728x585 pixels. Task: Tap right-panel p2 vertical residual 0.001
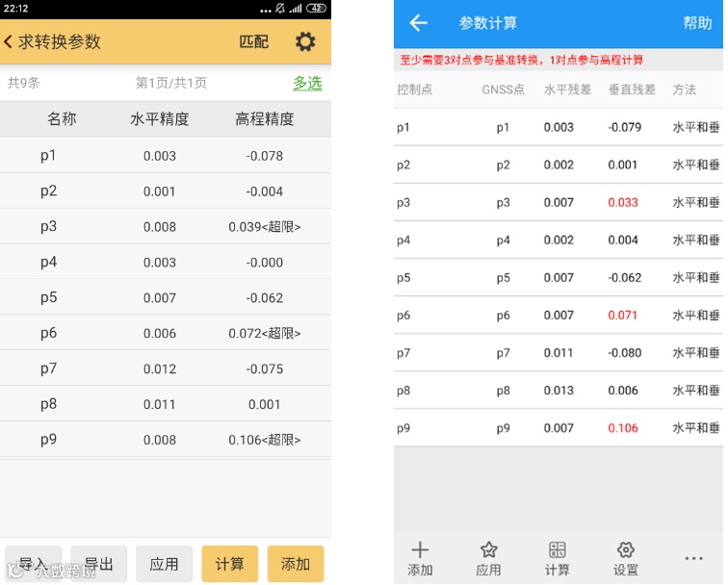pos(623,165)
